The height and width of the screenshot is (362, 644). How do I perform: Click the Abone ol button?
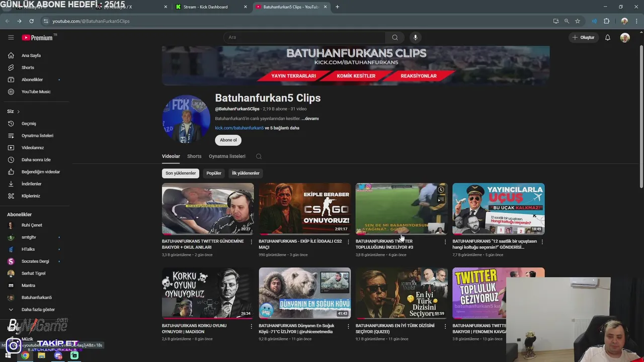coord(228,140)
